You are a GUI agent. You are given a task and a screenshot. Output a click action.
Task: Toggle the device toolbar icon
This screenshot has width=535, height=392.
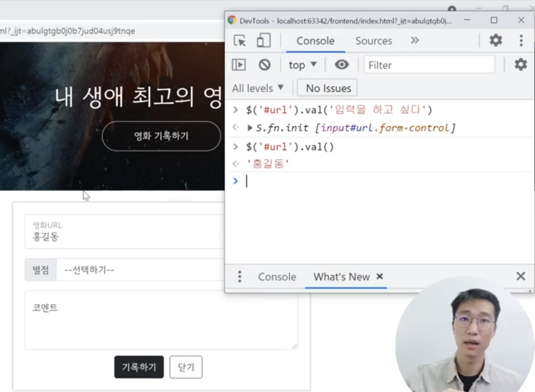tap(263, 40)
